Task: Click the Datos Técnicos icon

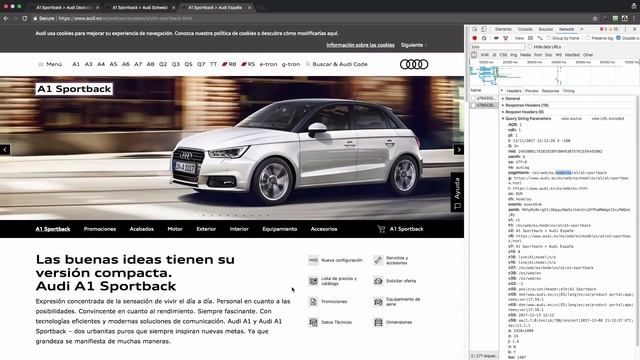Action: coord(313,322)
